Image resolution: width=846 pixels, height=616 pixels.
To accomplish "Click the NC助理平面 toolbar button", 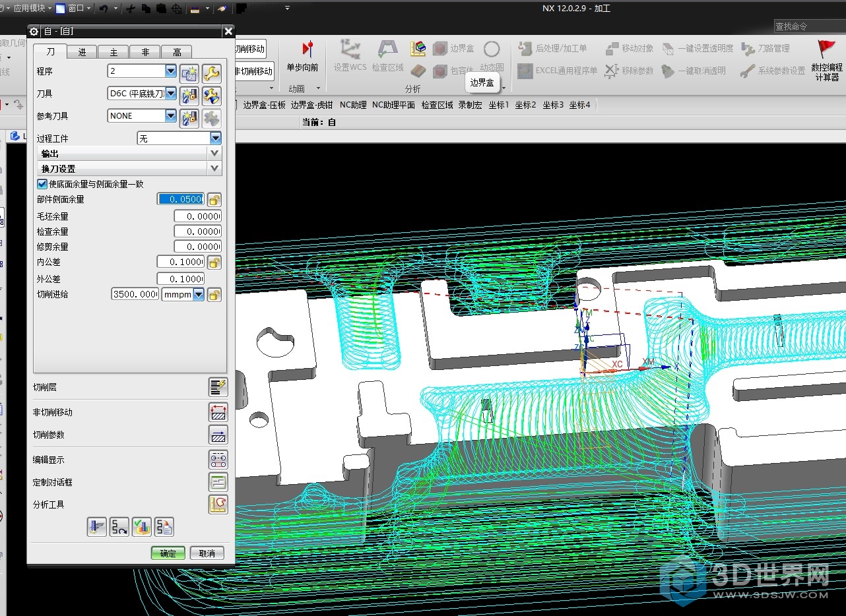I will (x=394, y=105).
